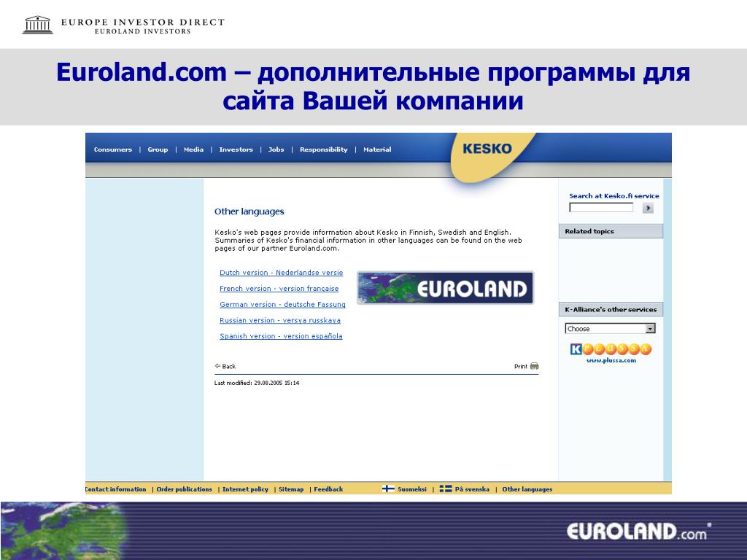Open the Sitemap footer link
The height and width of the screenshot is (560, 747).
[x=290, y=489]
